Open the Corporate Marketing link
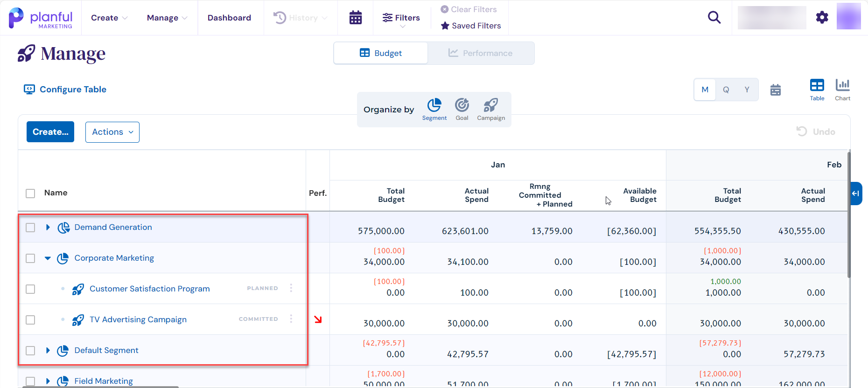The image size is (868, 388). 114,258
